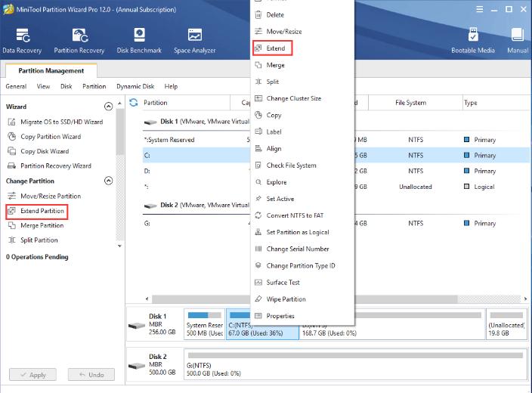Screen dimensions: 532x393
Task: Refresh the partition list
Action: point(134,103)
